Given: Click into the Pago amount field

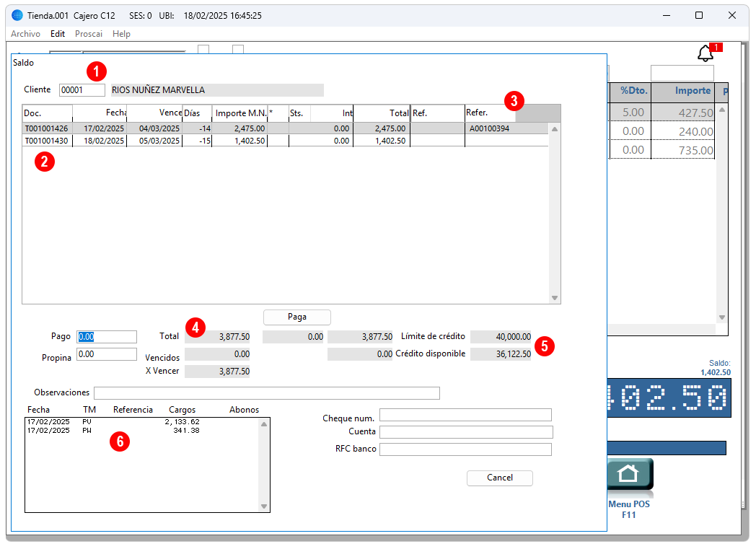Looking at the screenshot, I should click(x=107, y=337).
